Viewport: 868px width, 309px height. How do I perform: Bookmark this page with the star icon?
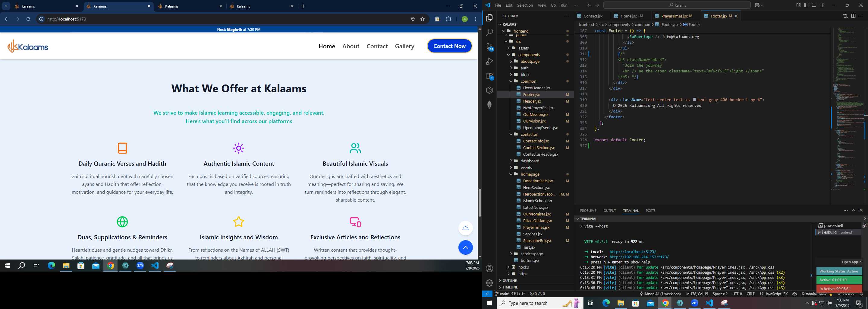tap(423, 19)
